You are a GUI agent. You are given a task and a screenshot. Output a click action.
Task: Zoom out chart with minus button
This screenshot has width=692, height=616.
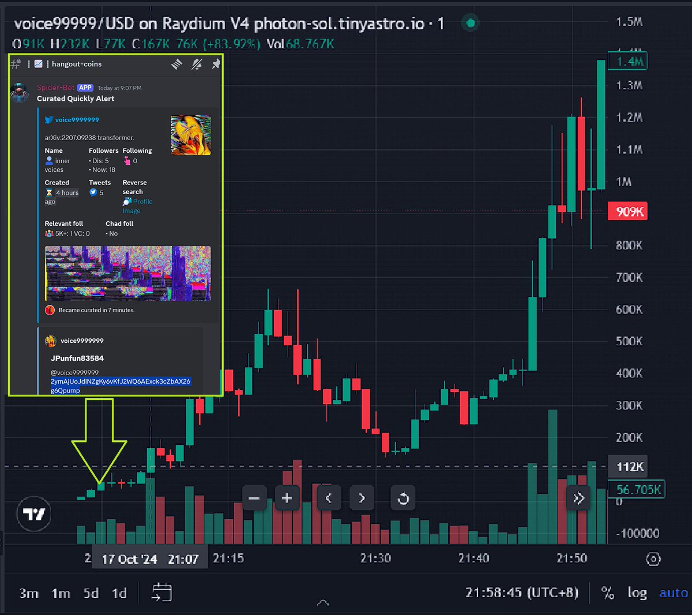(x=254, y=498)
